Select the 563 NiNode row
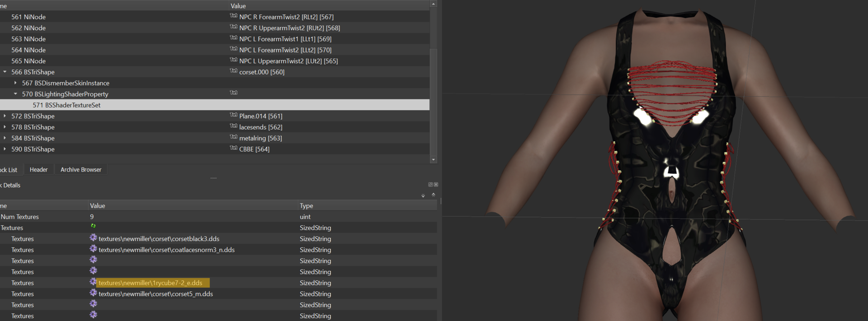Viewport: 868px width, 321px height. tap(215, 39)
